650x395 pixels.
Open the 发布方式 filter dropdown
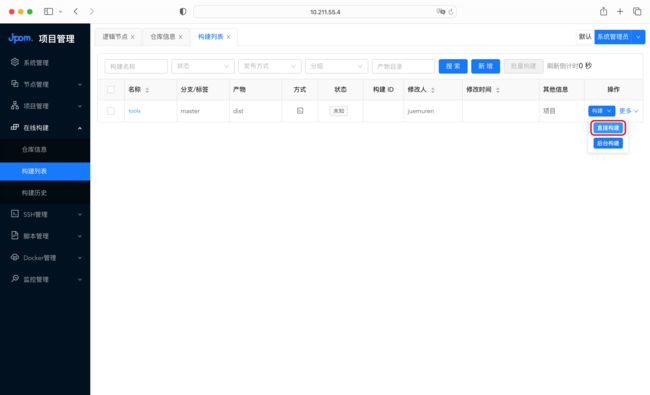[269, 66]
